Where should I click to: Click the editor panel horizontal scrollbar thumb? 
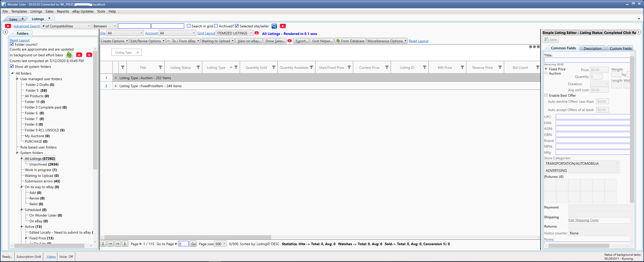(x=579, y=245)
